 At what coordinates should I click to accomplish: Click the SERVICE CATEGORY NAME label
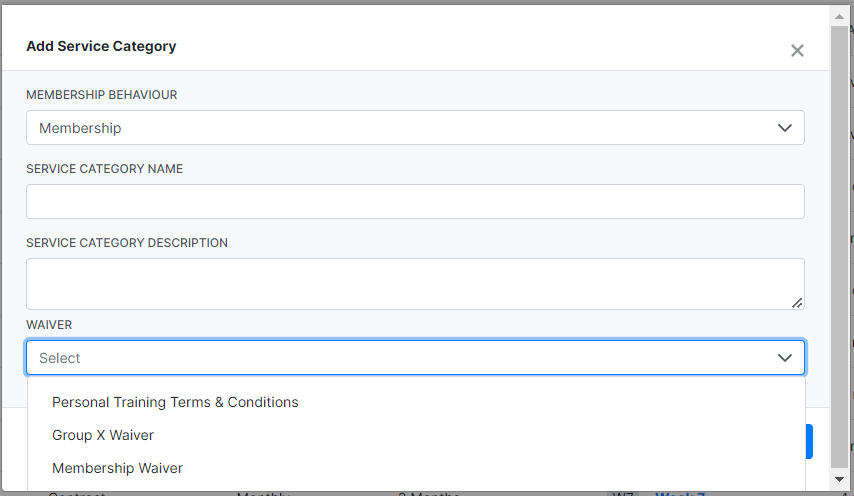pos(104,169)
